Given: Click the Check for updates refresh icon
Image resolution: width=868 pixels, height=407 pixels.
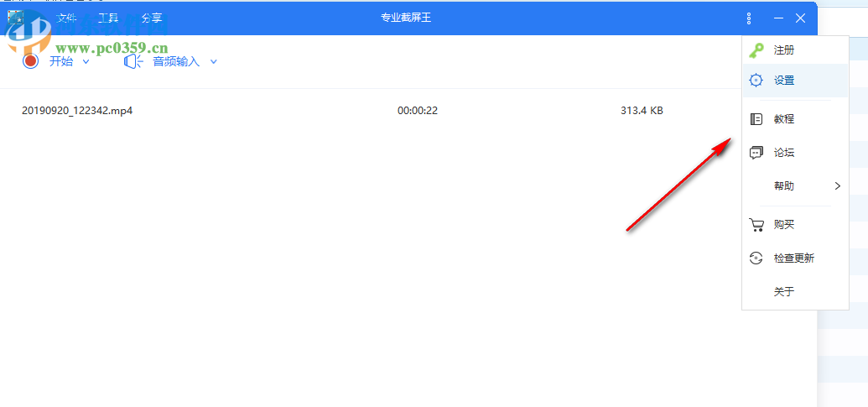Looking at the screenshot, I should (756, 258).
